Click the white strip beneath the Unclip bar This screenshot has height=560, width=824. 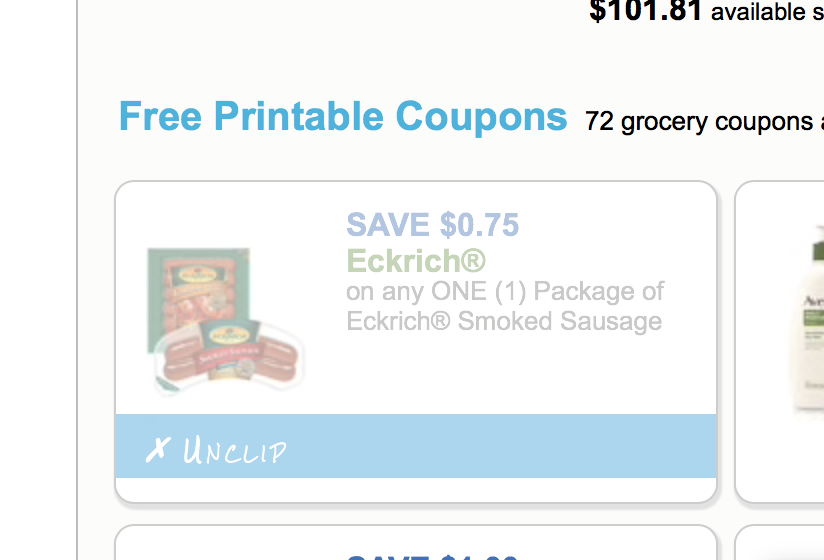(415, 490)
